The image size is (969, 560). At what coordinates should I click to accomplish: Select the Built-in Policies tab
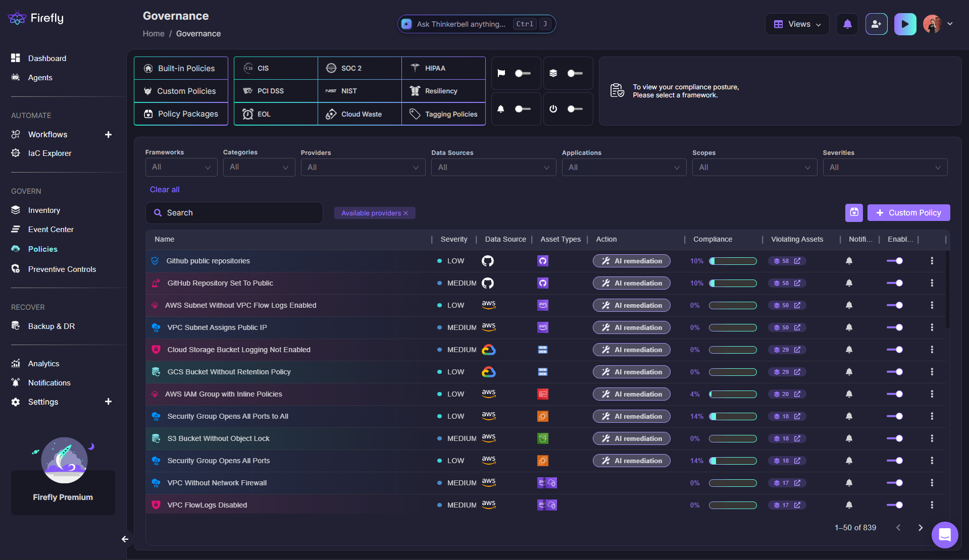pyautogui.click(x=181, y=68)
